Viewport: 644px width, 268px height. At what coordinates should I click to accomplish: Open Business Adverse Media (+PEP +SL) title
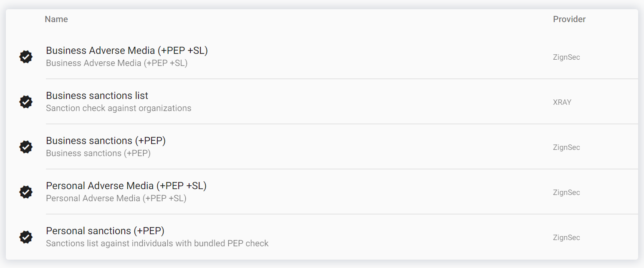[126, 51]
